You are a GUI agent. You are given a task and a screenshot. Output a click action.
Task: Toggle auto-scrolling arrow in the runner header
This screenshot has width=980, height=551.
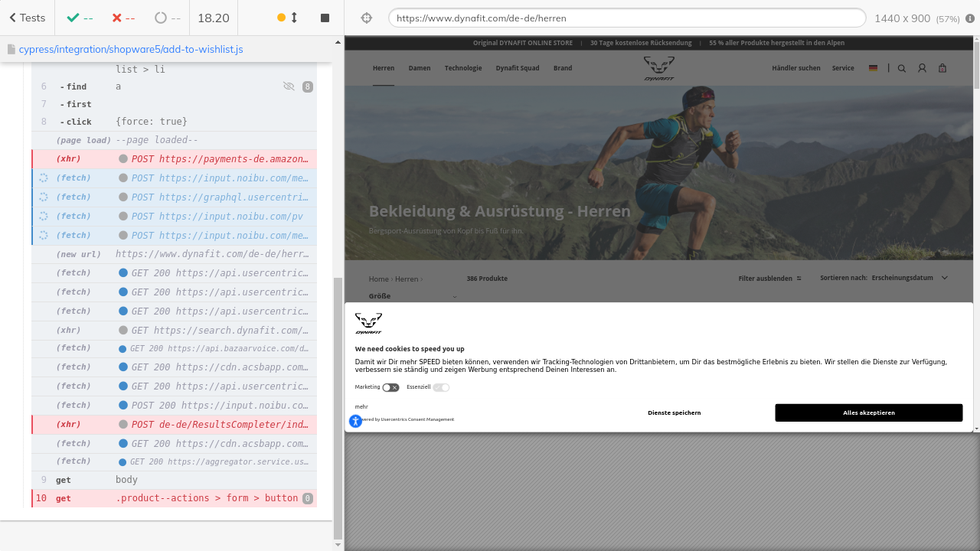point(294,18)
